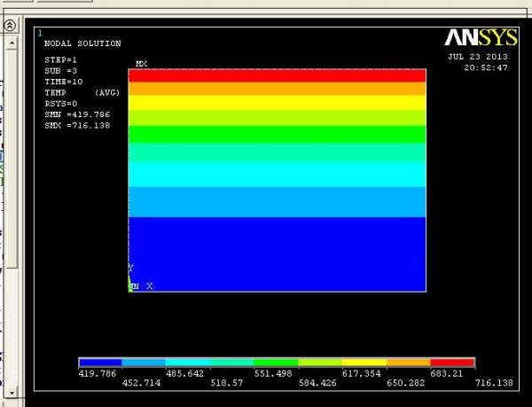Screen dimensions: 532x407
Task: Click the 20:52:47 timestamp
Action: coord(486,67)
